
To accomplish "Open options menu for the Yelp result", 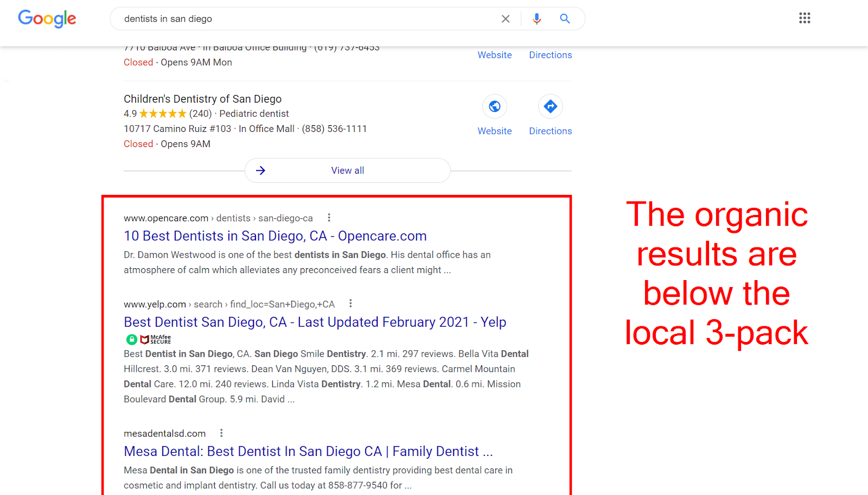I will pos(350,303).
